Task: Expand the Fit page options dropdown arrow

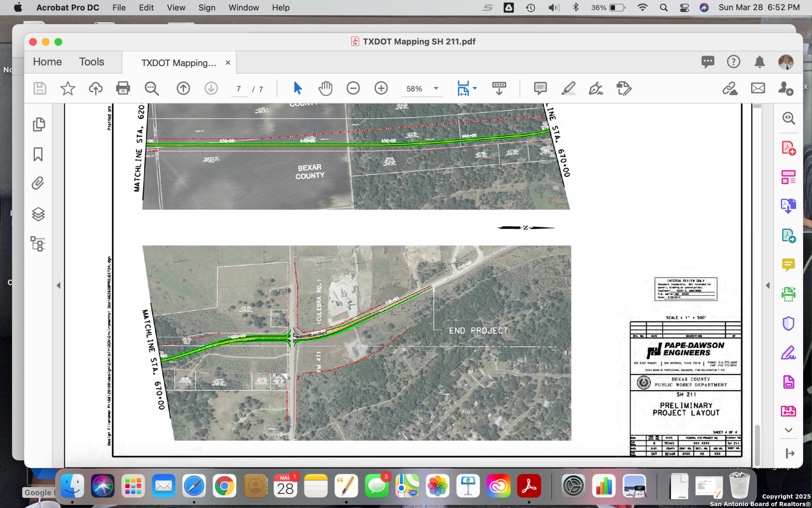Action: pyautogui.click(x=475, y=88)
